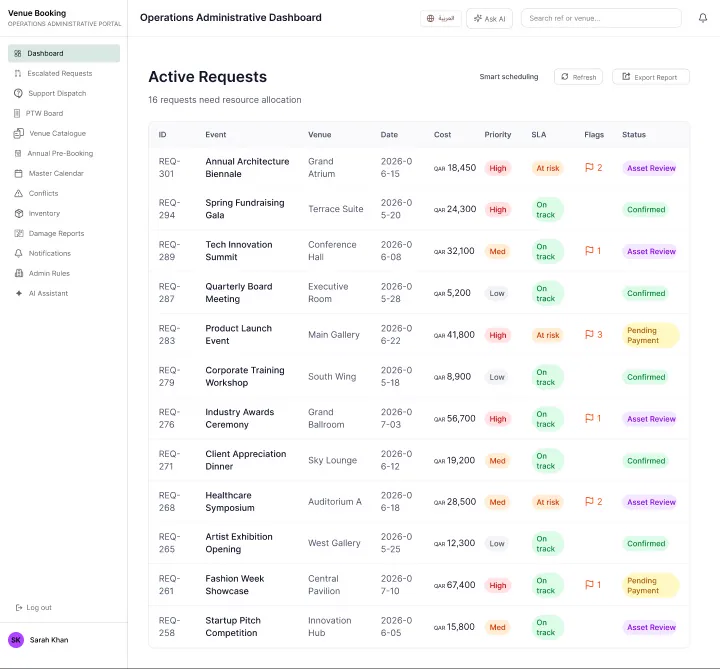This screenshot has height=669, width=720.
Task: Click Smart scheduling link
Action: tap(509, 77)
